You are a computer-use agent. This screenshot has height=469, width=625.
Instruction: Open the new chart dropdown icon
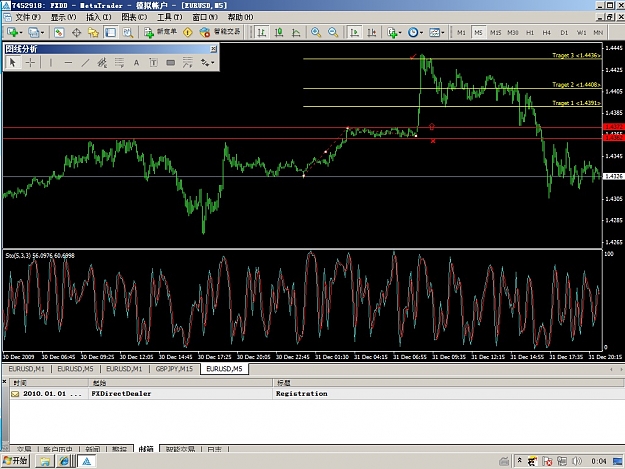pos(14,33)
